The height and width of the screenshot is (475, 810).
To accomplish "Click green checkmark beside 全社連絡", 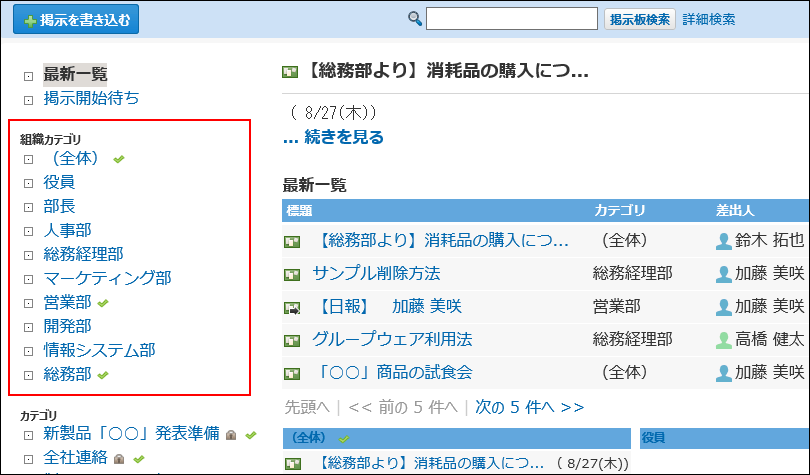I will click(x=138, y=459).
